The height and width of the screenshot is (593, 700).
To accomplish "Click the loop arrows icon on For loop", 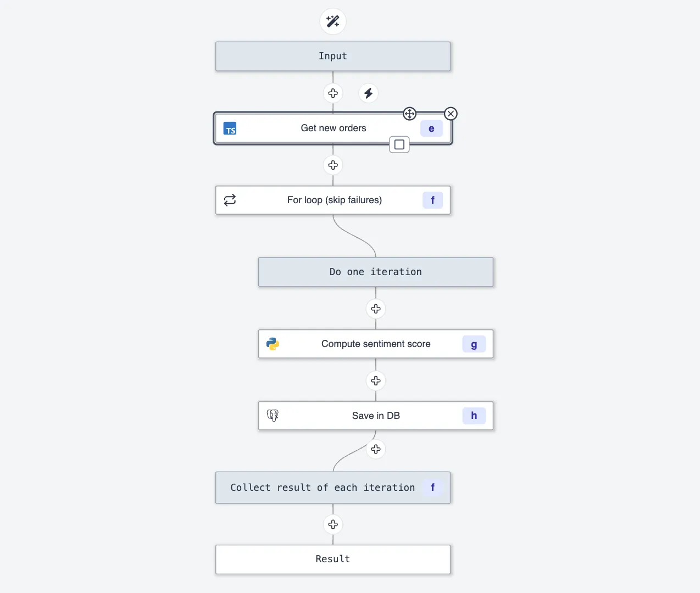I will click(230, 200).
